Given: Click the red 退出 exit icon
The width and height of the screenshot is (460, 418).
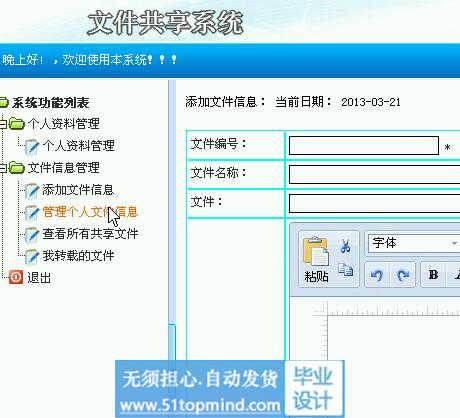Looking at the screenshot, I should [16, 277].
